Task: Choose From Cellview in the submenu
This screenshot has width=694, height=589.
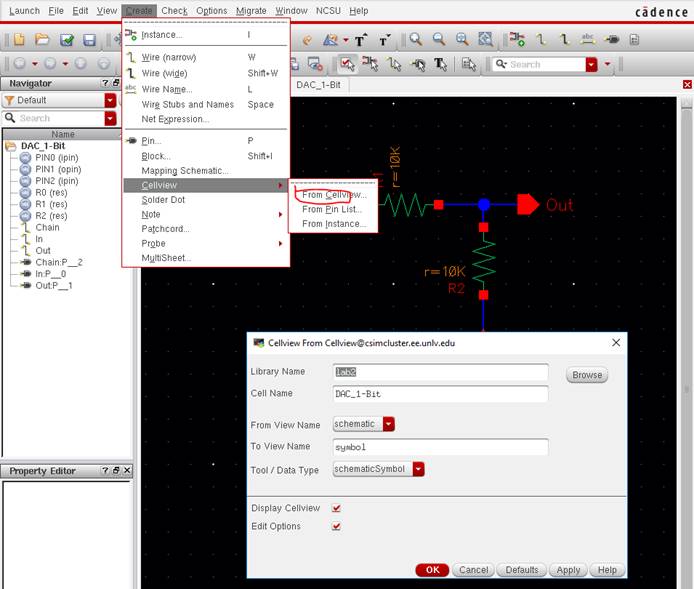Action: (334, 195)
